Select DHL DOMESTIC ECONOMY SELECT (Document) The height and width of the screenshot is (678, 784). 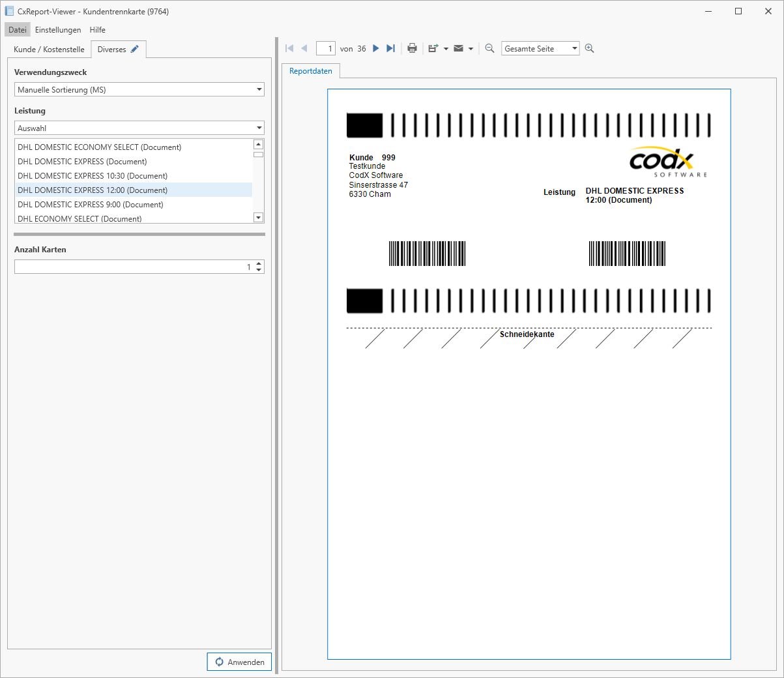click(134, 147)
